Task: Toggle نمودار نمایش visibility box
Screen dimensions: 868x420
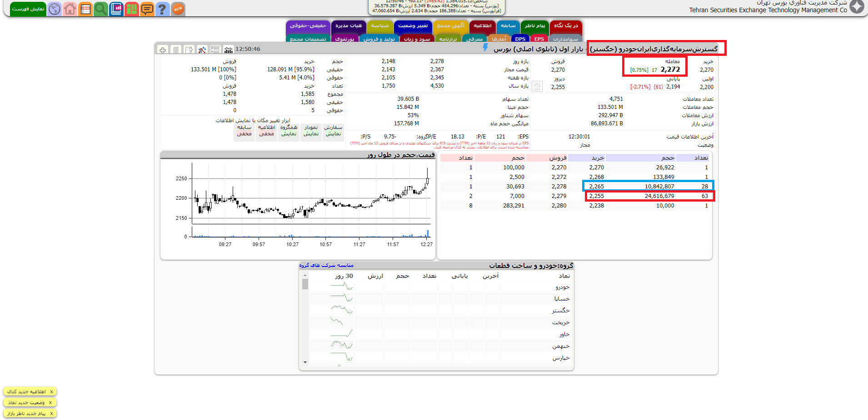Action: click(x=311, y=132)
